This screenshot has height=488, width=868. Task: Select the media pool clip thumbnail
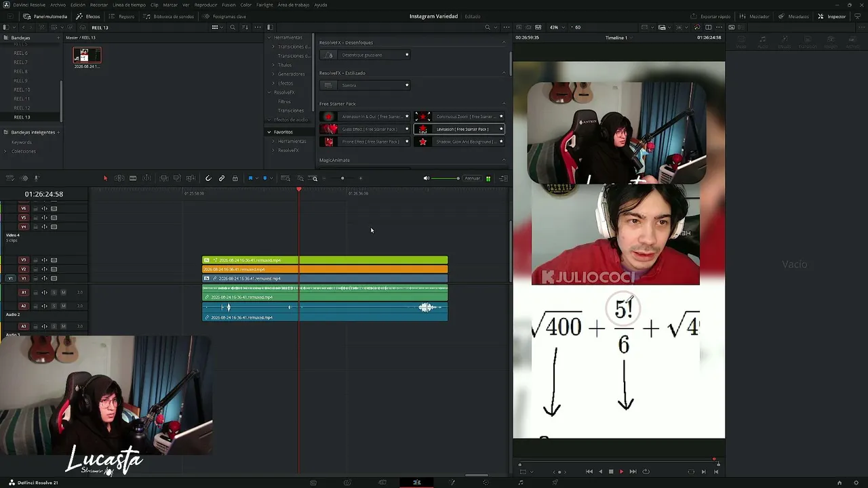pos(87,55)
